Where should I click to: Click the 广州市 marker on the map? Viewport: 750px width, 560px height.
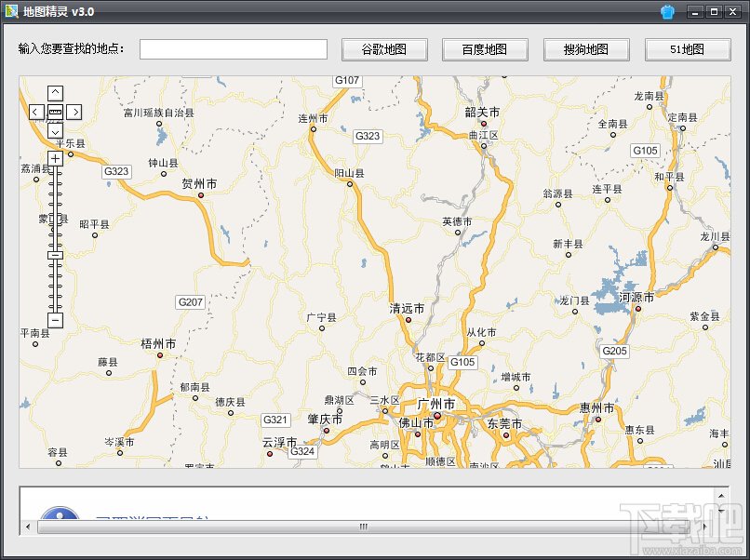(x=437, y=416)
